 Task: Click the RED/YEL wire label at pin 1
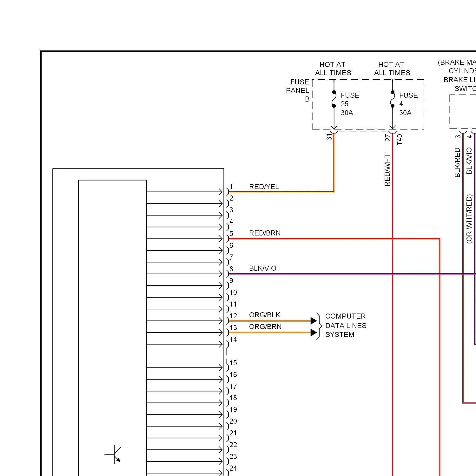(264, 187)
